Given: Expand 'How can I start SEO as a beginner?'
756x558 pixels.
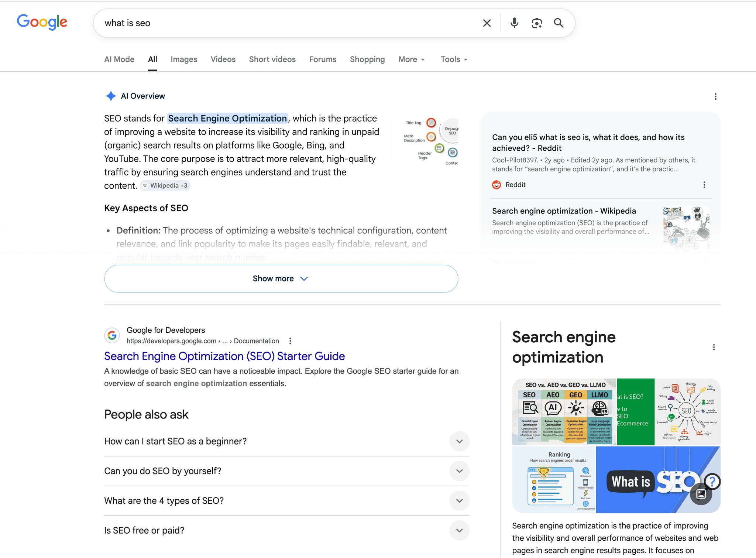Looking at the screenshot, I should 287,441.
